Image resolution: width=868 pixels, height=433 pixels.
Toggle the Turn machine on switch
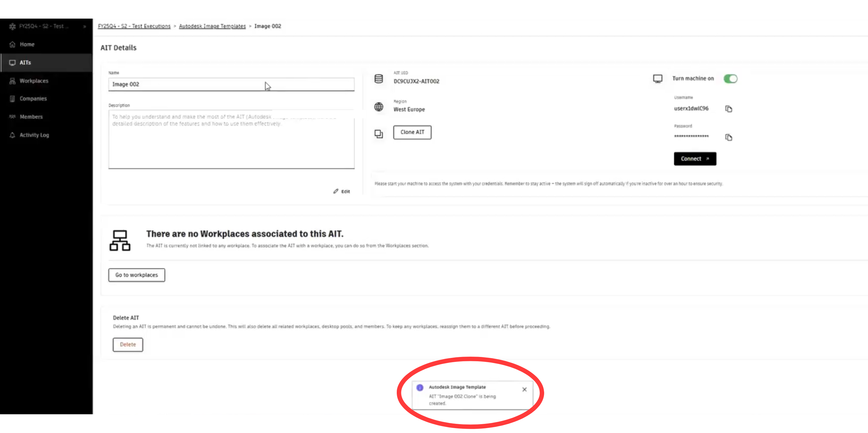point(730,78)
